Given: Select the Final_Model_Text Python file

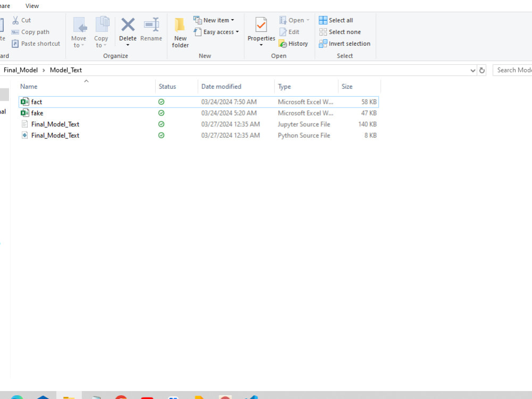Looking at the screenshot, I should (x=198, y=135).
